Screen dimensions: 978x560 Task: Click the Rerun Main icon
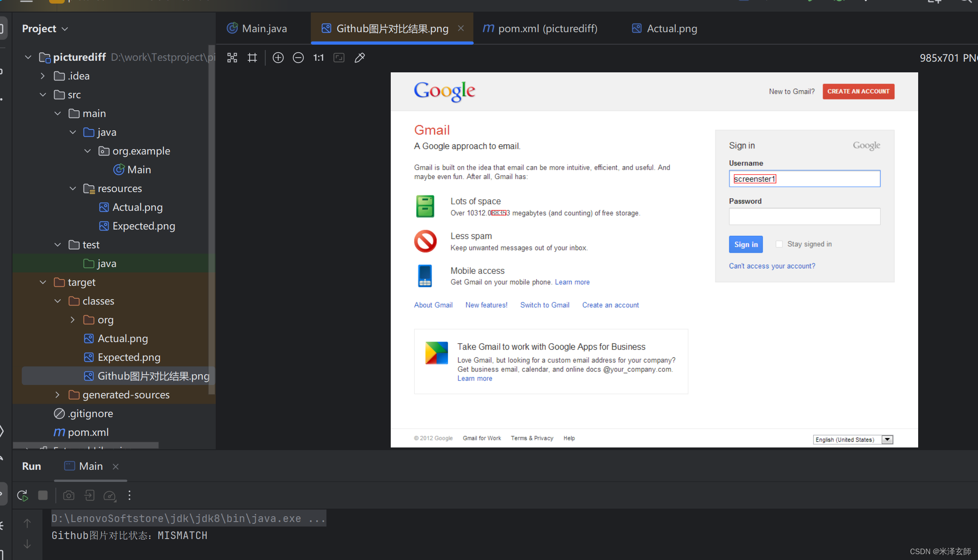pos(22,495)
